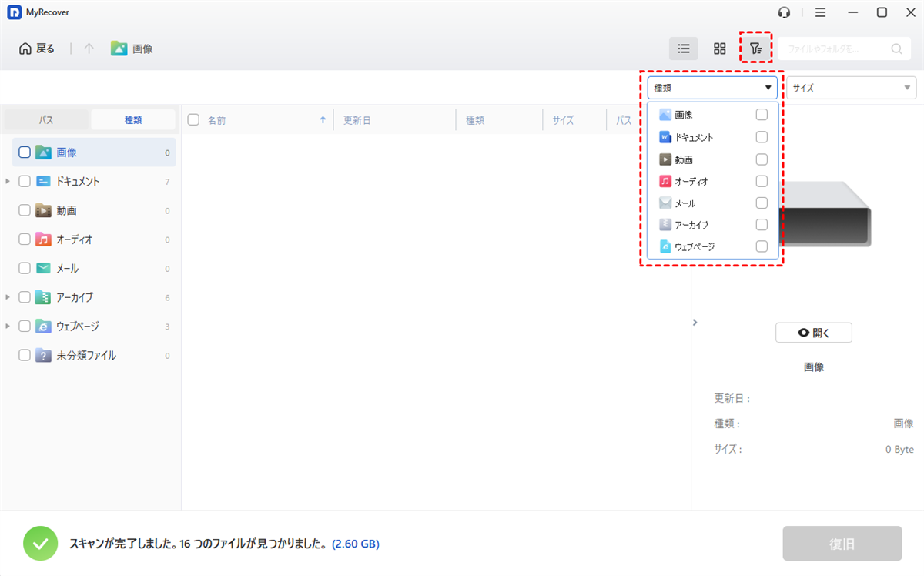
Task: Check the 動画 checkbox in filter dropdown
Action: [x=762, y=159]
